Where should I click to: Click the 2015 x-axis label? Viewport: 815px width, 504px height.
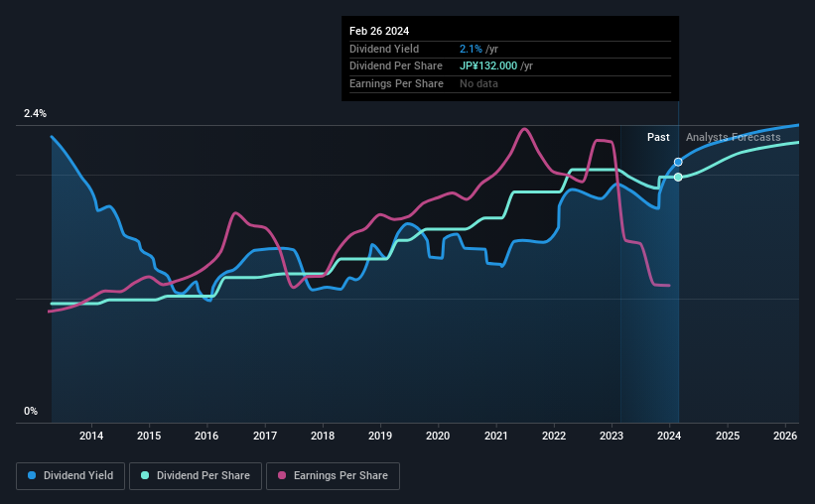click(149, 436)
